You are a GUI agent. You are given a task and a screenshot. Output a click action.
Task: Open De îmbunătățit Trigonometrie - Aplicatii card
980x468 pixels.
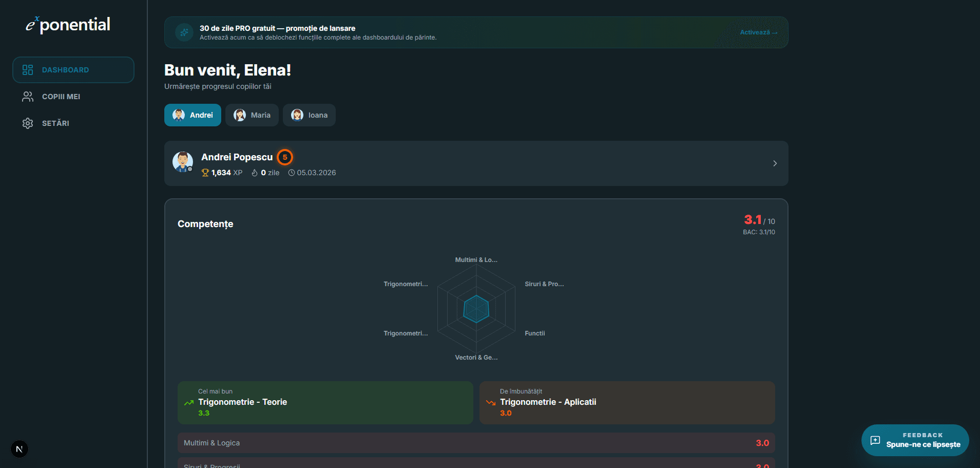tap(627, 403)
